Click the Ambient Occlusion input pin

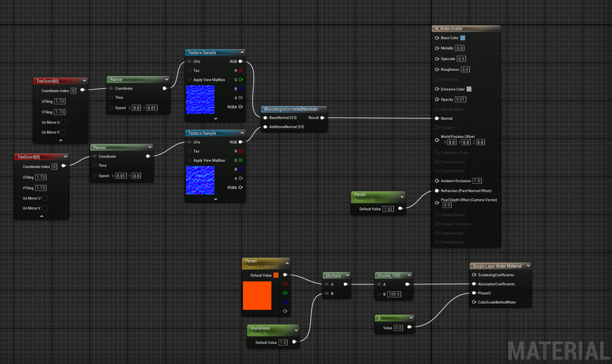point(437,181)
